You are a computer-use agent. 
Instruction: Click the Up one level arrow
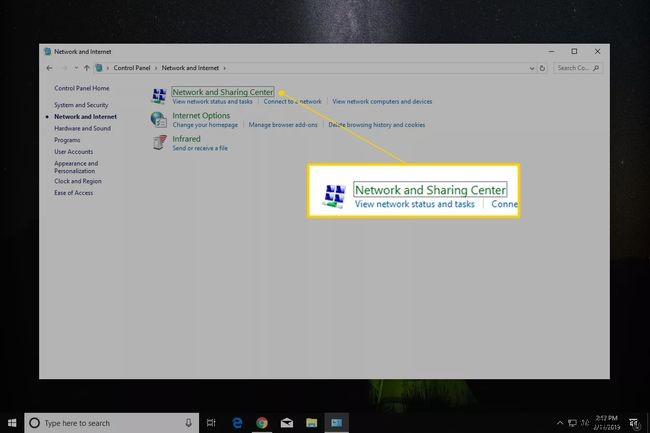[87, 68]
